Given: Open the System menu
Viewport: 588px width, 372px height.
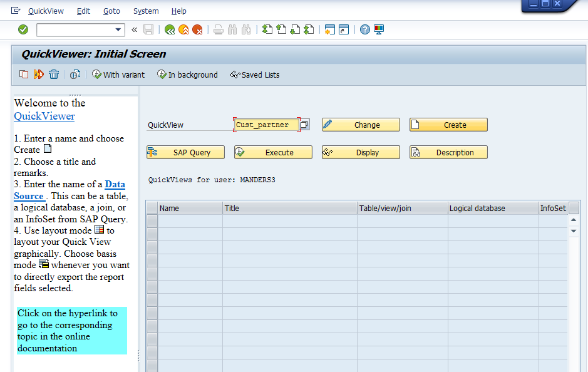Looking at the screenshot, I should [146, 11].
